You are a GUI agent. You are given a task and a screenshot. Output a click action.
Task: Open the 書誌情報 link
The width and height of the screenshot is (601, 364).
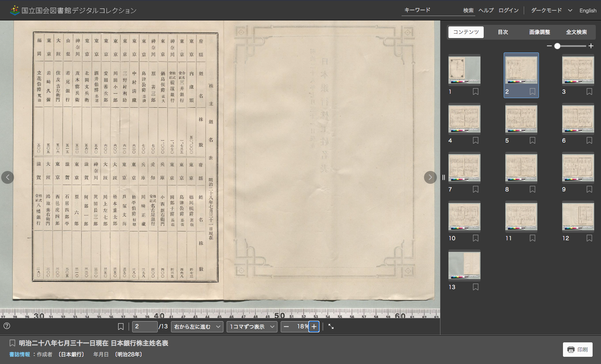click(x=20, y=354)
